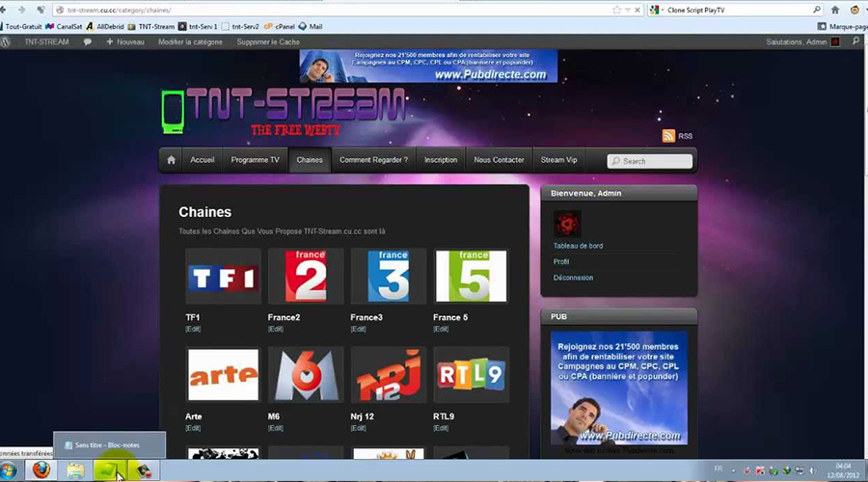
Task: Click the sidebar Pubdirecte PUB ad
Action: pos(619,388)
